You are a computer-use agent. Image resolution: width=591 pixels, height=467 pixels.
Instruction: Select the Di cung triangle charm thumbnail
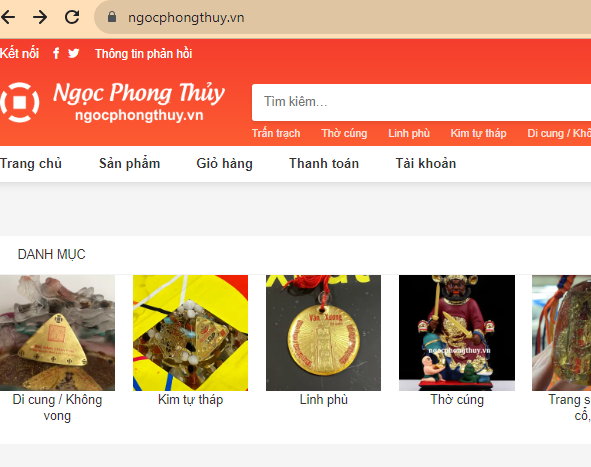(57, 333)
